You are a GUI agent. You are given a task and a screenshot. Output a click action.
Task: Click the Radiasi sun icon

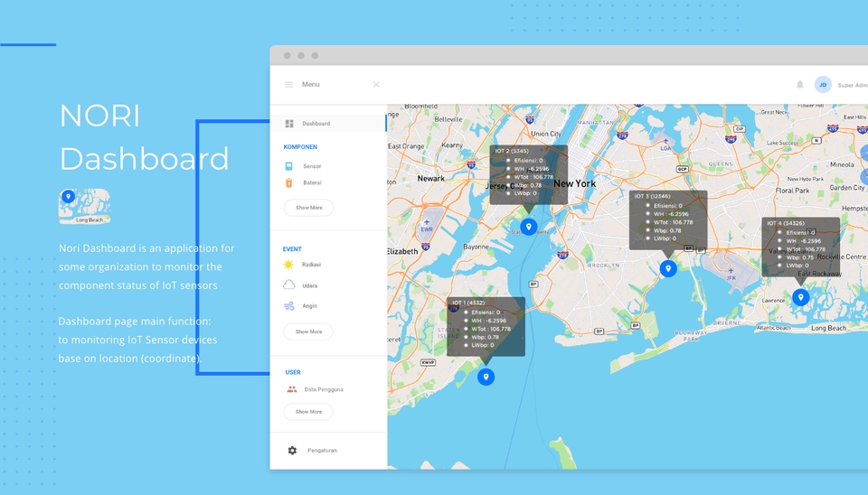pos(288,265)
